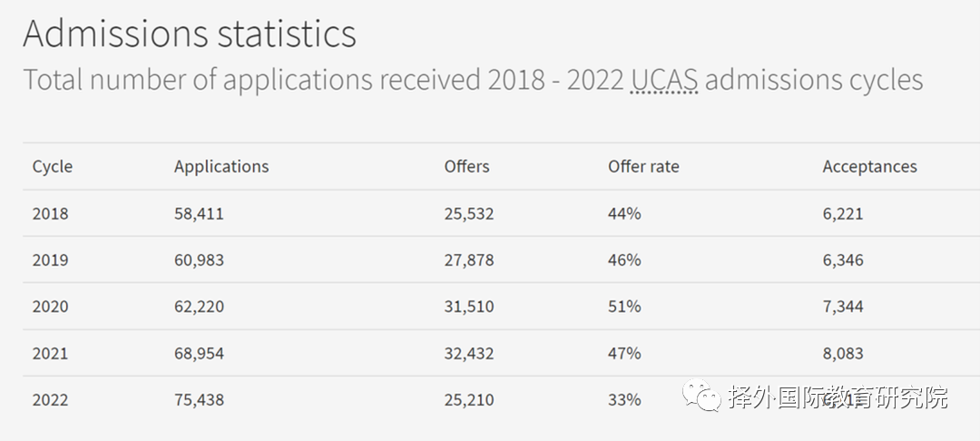The height and width of the screenshot is (441, 980).
Task: Click the Applications column header
Action: (x=221, y=166)
